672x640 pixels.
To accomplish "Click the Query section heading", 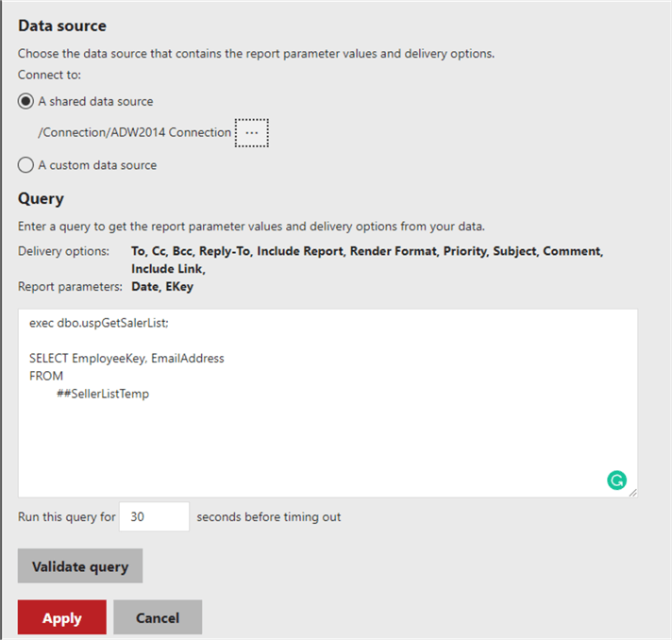I will (42, 199).
